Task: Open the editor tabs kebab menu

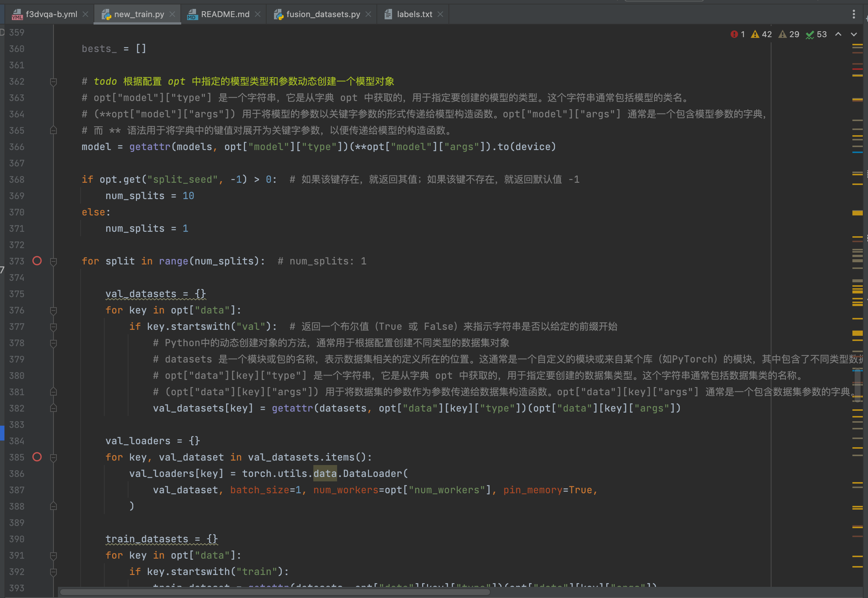Action: pyautogui.click(x=854, y=14)
